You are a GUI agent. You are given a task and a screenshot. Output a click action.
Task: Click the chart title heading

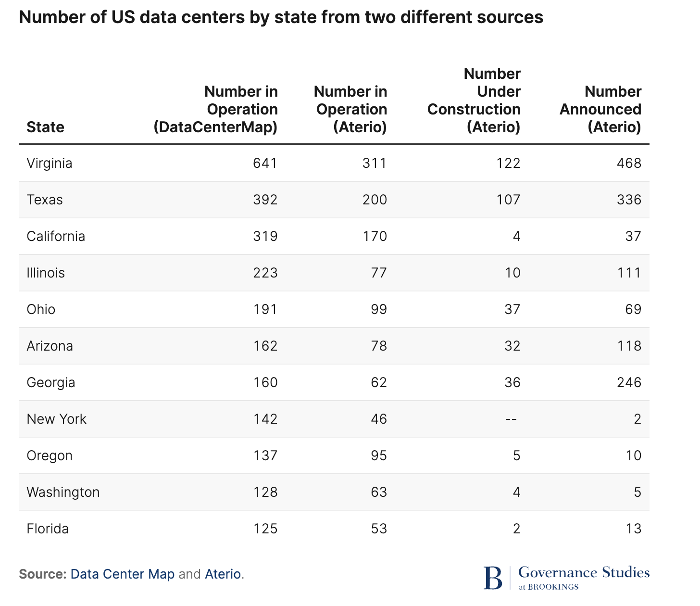(x=281, y=17)
